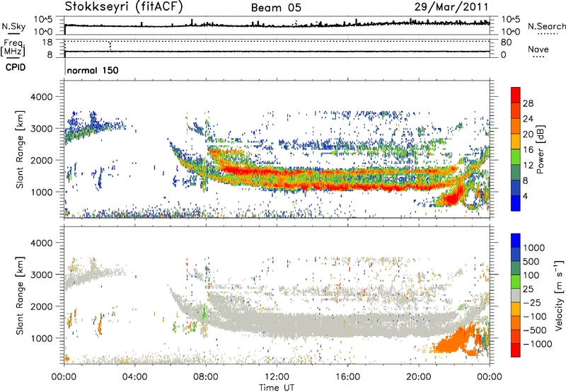
Task: Click the Velocity [m s-1] colorbar title
Action: click(559, 295)
